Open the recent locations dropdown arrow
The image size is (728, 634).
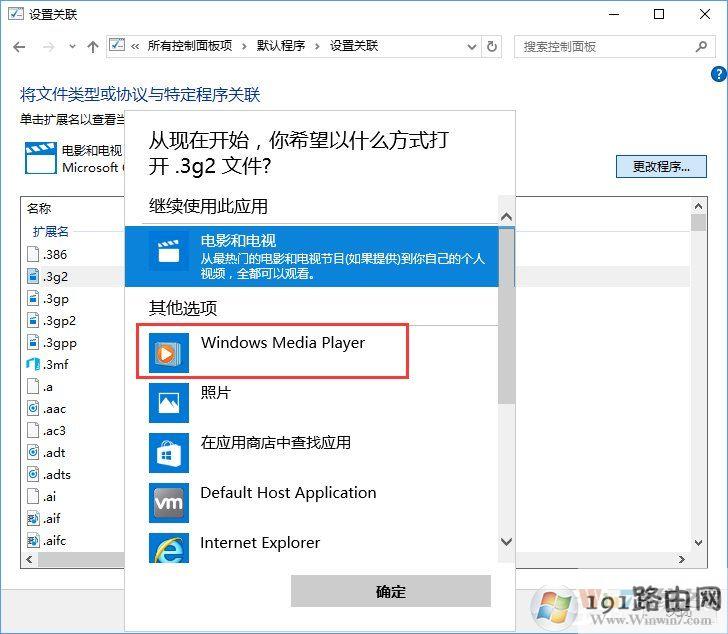tap(72, 46)
